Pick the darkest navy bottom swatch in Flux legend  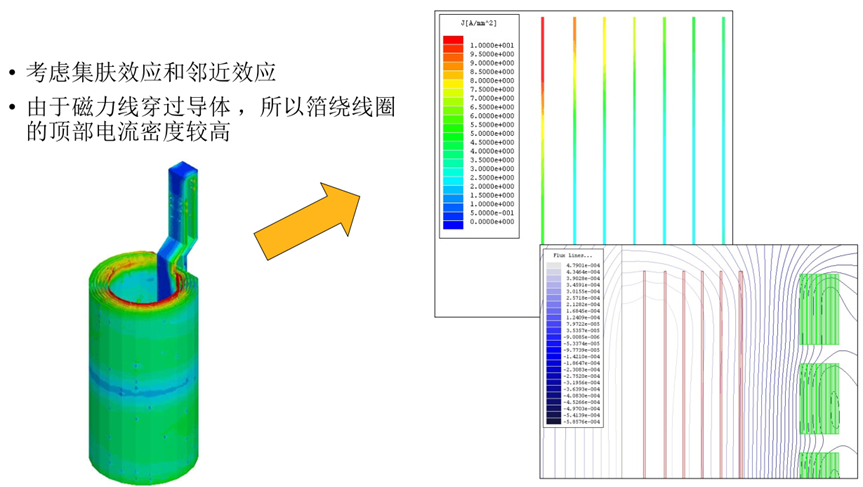pos(554,422)
